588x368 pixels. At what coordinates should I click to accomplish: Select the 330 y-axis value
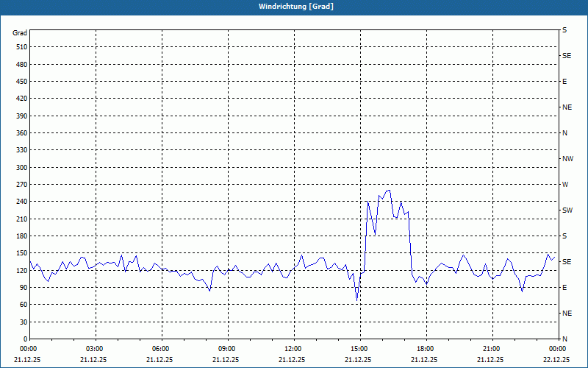click(22, 150)
